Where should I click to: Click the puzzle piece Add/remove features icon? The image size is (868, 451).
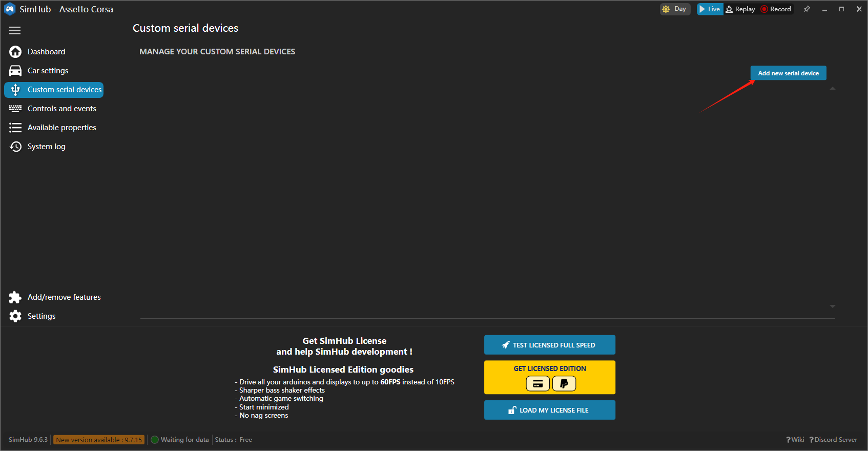tap(15, 297)
